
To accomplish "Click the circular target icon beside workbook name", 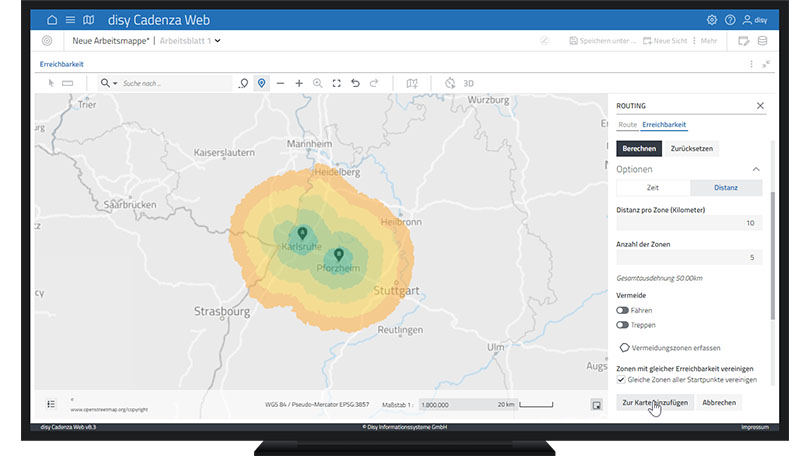I will pyautogui.click(x=47, y=41).
